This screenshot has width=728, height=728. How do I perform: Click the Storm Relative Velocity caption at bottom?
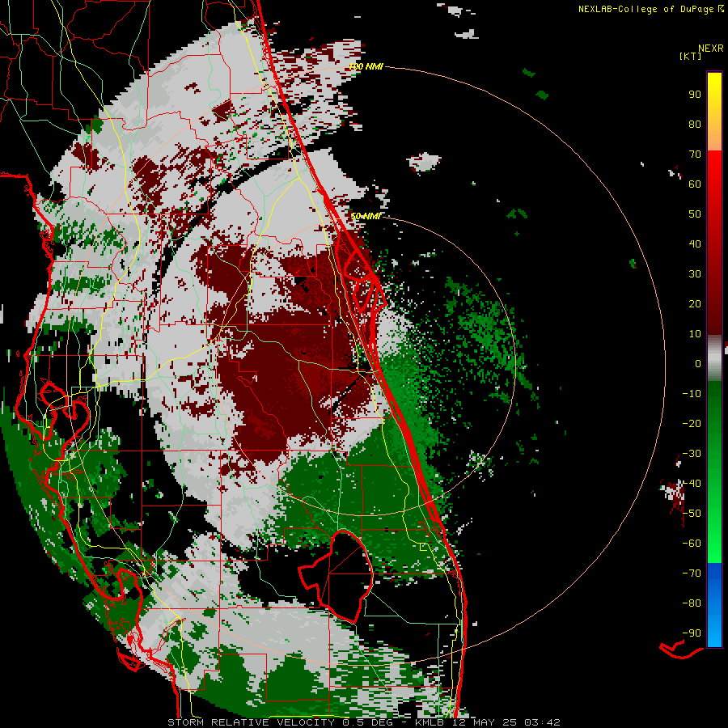pyautogui.click(x=363, y=722)
